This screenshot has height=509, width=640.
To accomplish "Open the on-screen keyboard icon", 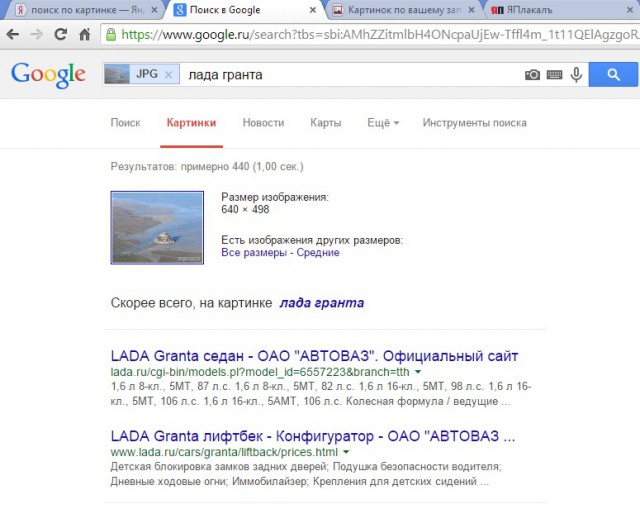I will pyautogui.click(x=554, y=75).
